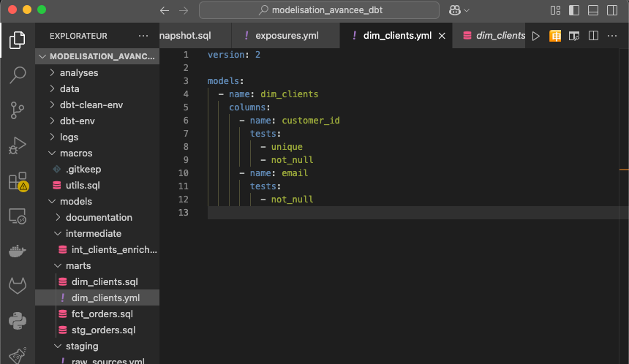Viewport: 629px width, 364px height.
Task: Collapse the marts folder
Action: tap(97, 265)
